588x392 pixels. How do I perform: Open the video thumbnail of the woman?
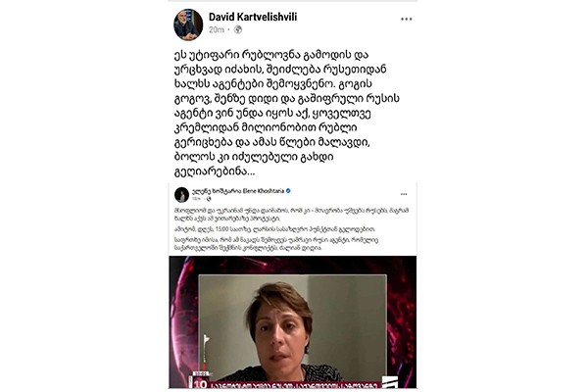click(x=292, y=321)
